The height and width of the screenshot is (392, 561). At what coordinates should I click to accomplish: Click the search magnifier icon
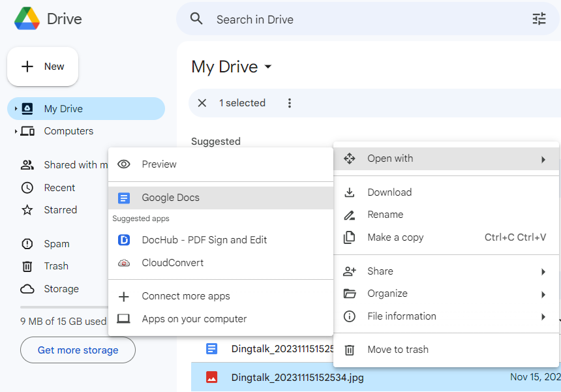coord(196,19)
